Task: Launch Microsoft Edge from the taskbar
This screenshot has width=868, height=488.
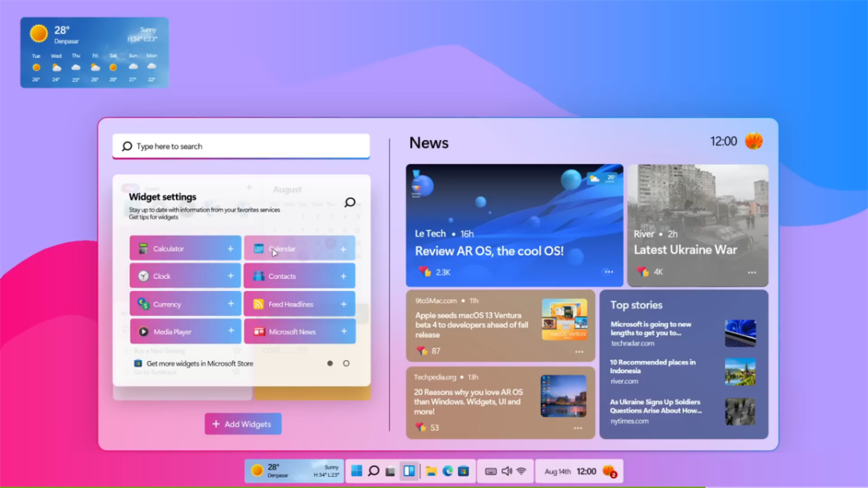Action: coord(448,471)
